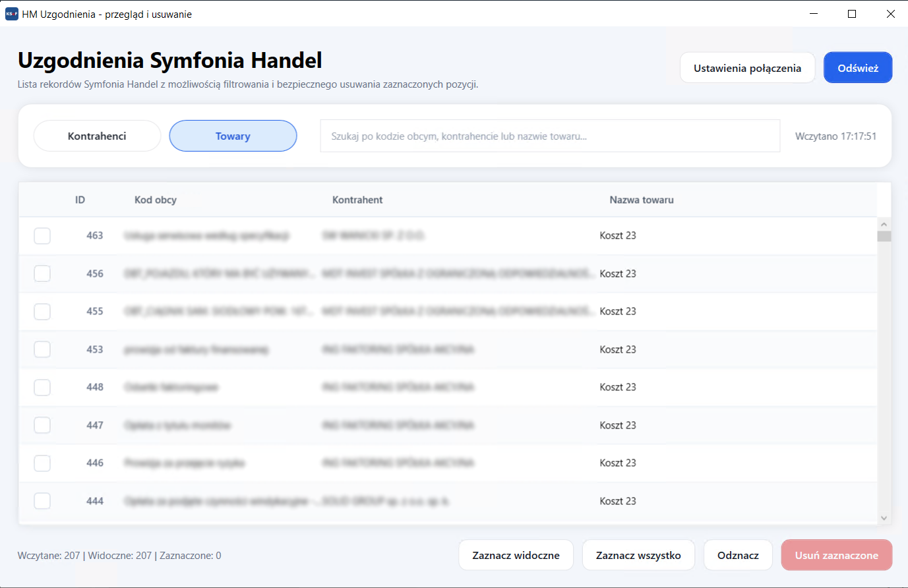Viewport: 908px width, 588px height.
Task: Open Ustawienia połączenia settings
Action: pyautogui.click(x=748, y=68)
